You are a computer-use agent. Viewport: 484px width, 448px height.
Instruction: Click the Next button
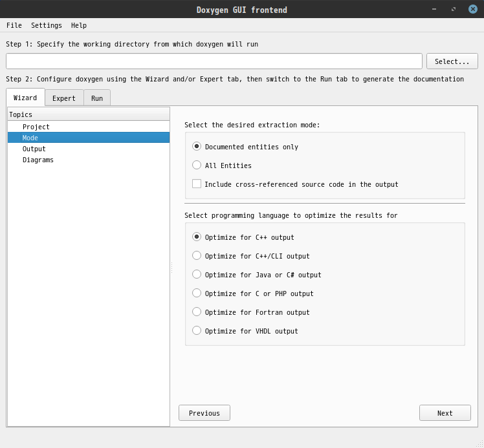445,413
